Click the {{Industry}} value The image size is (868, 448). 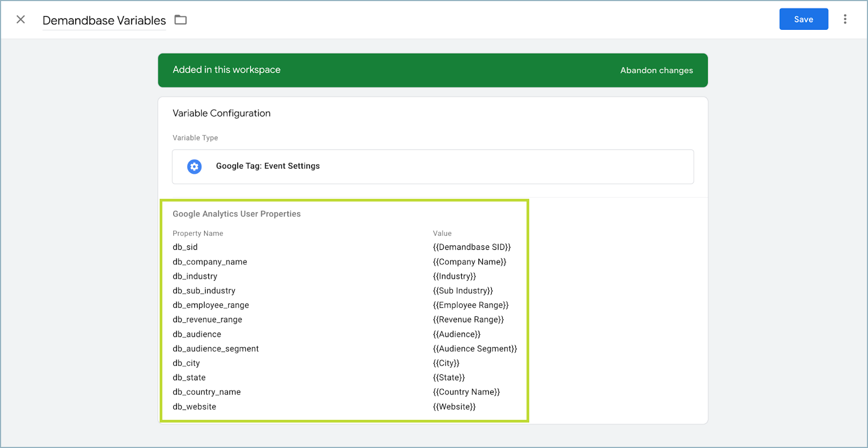click(455, 276)
